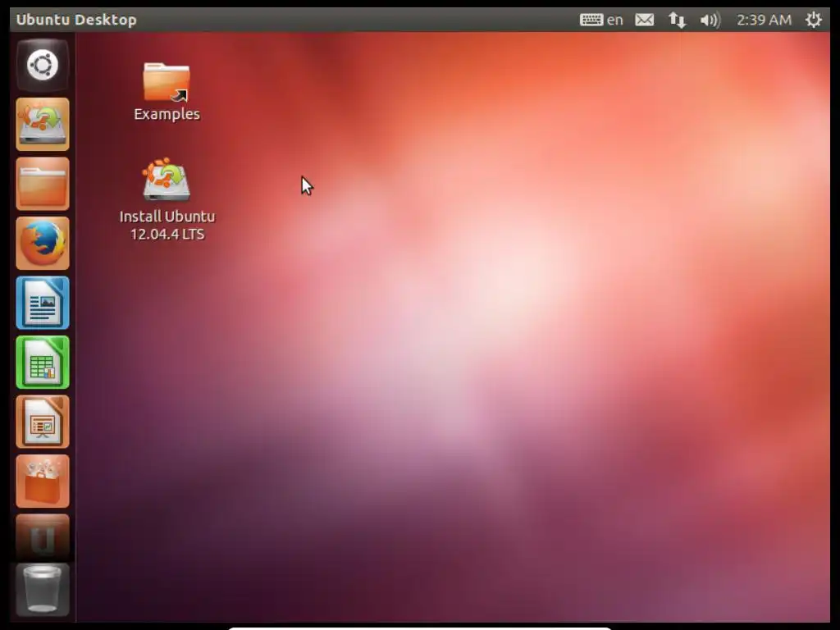Open Ubuntu One launcher icon

pyautogui.click(x=43, y=537)
